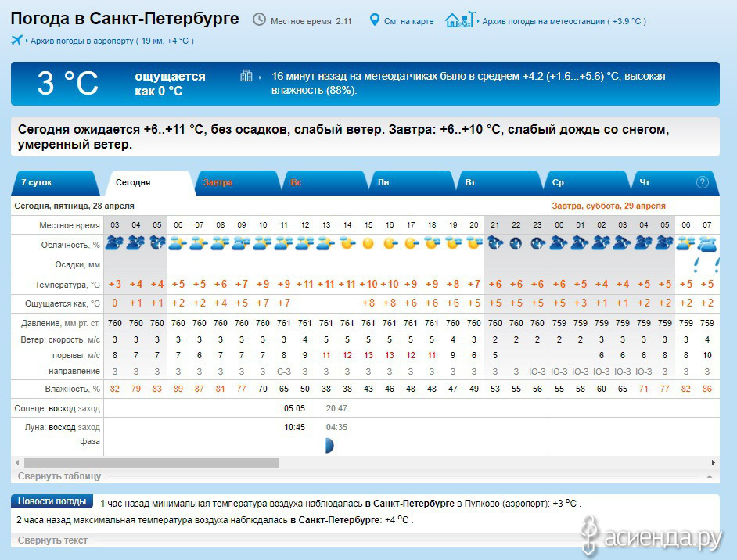Click the Завтра, суббота, 29 апреля heading
Viewport: 737px width, 560px height.
(609, 206)
